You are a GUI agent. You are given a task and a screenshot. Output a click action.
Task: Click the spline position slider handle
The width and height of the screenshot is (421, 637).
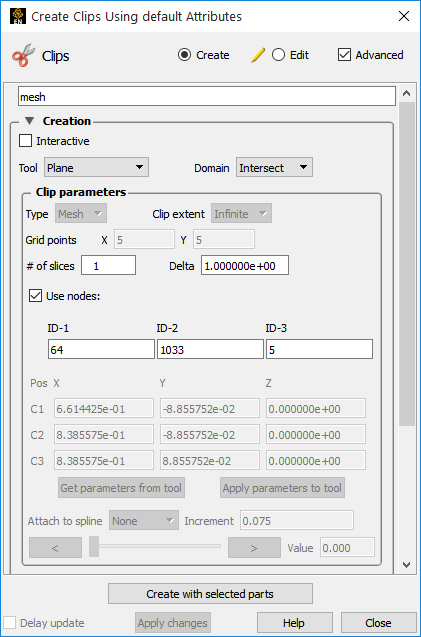pos(94,546)
